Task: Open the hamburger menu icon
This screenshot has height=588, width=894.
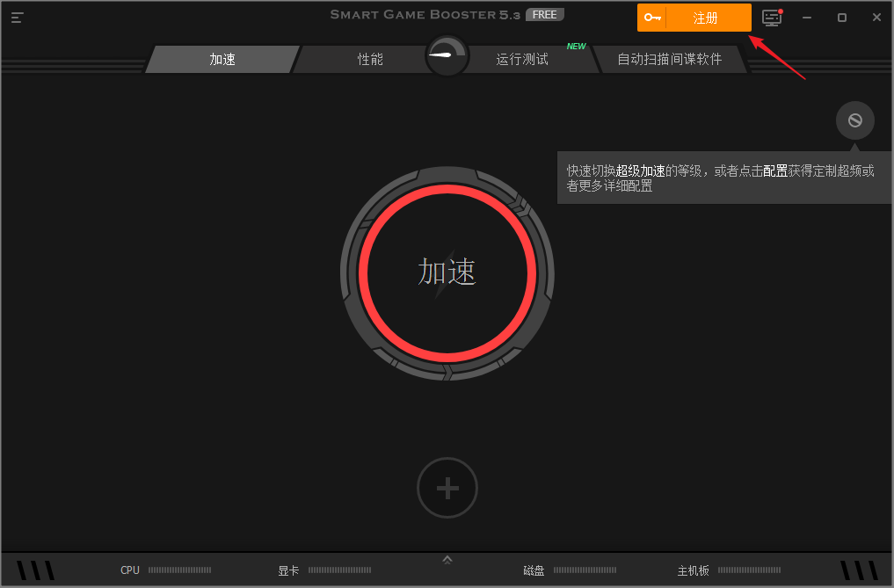Action: pos(17,18)
